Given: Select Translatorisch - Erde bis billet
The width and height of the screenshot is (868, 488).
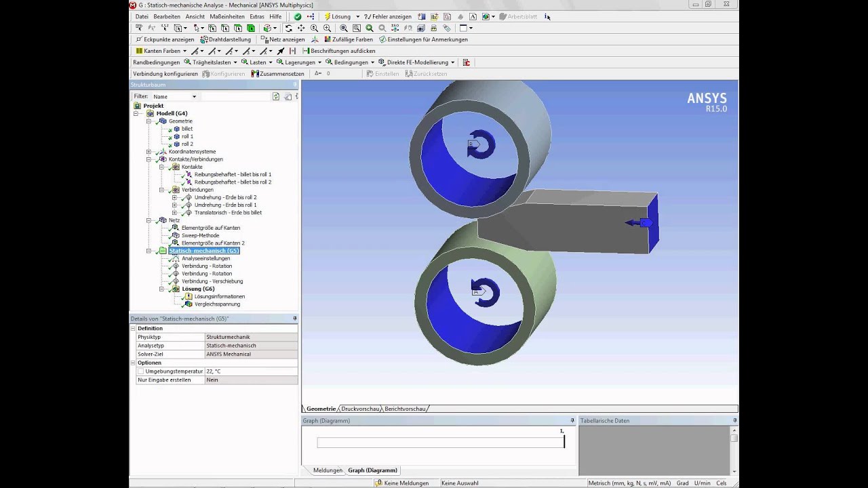Looking at the screenshot, I should coord(228,212).
